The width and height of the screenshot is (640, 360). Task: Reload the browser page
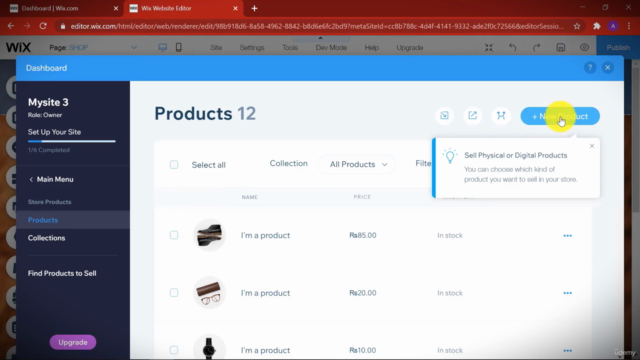pos(43,26)
